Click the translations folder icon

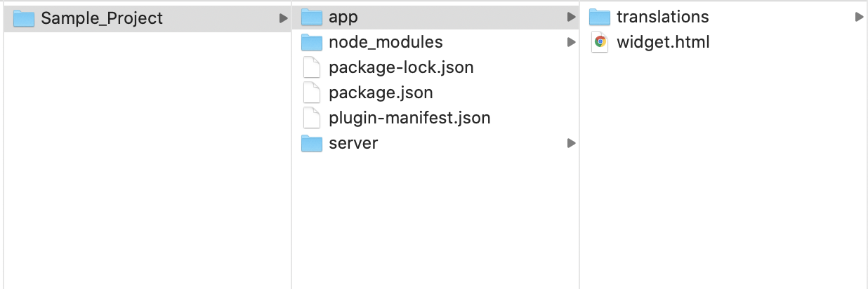(599, 17)
